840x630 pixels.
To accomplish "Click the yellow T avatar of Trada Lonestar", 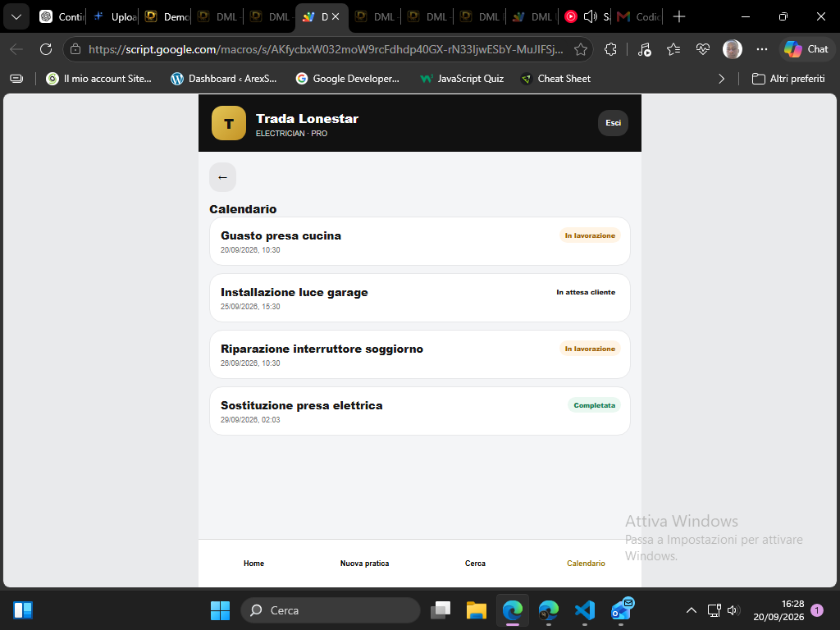I will click(x=229, y=123).
